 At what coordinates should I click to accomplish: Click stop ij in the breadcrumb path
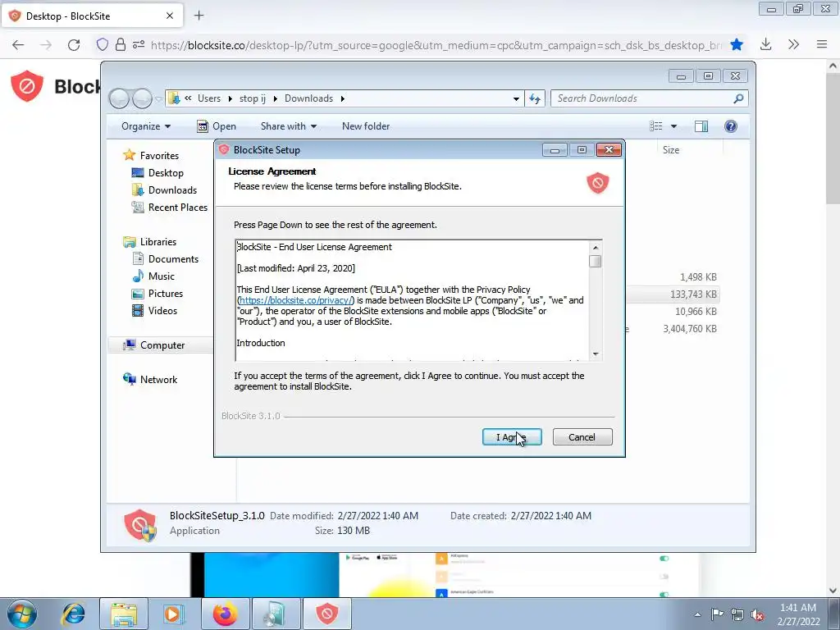[x=253, y=98]
